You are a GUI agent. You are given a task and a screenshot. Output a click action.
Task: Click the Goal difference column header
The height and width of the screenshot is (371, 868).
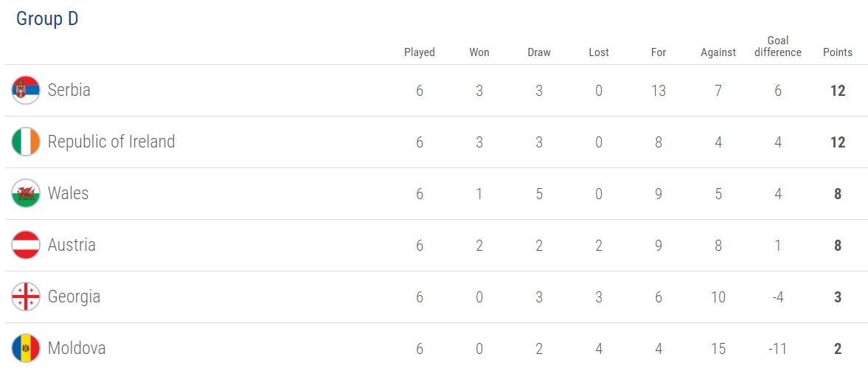[x=777, y=46]
